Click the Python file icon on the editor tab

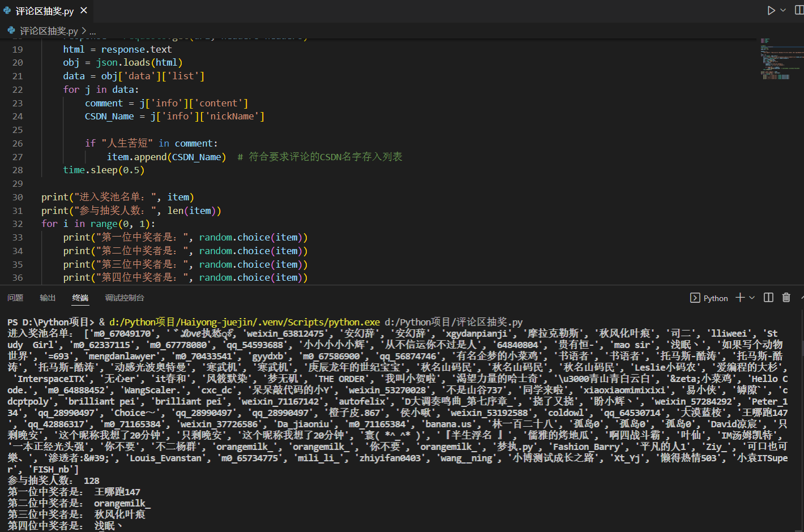coord(7,11)
